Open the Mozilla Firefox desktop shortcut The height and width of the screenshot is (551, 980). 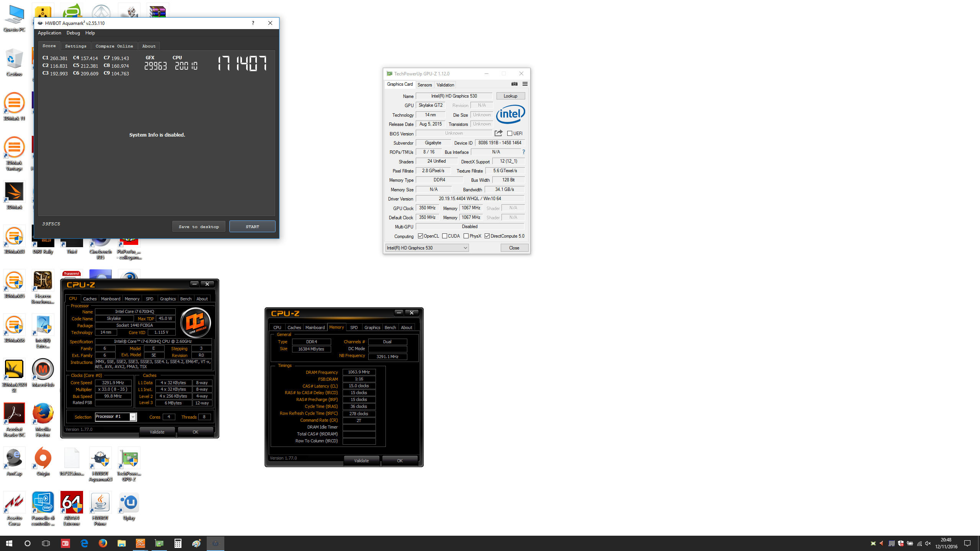[42, 420]
